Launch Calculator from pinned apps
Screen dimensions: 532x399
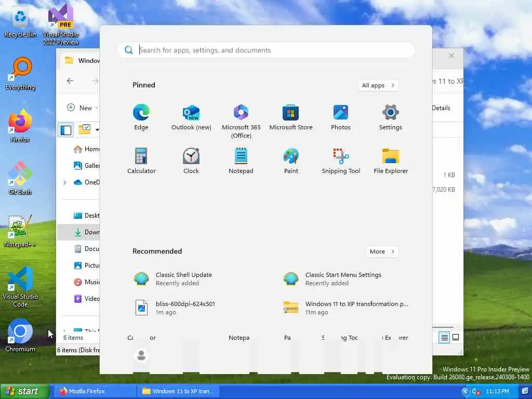click(x=141, y=161)
